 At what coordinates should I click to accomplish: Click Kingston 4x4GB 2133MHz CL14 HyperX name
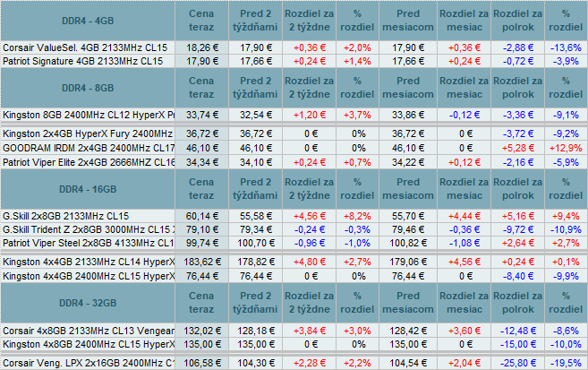click(x=89, y=262)
